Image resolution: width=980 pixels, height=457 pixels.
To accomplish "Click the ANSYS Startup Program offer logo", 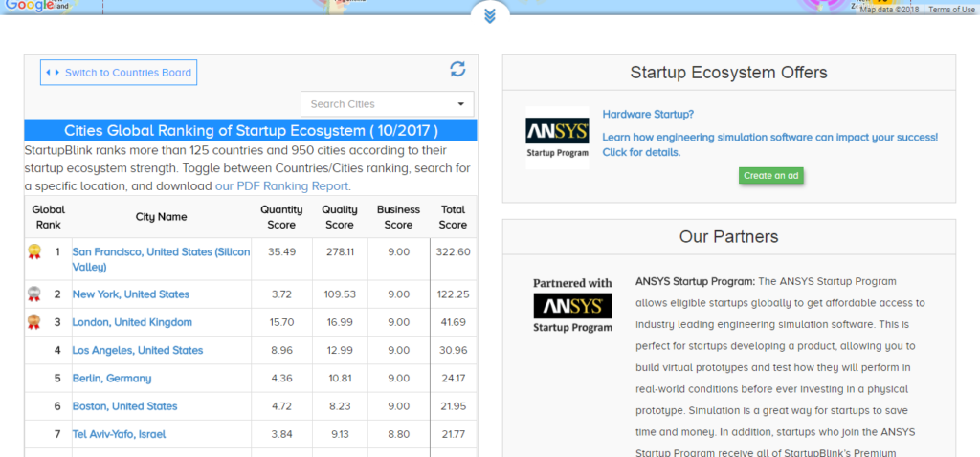I will (x=557, y=138).
